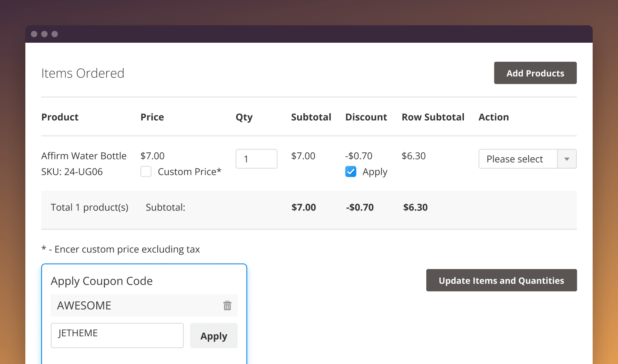The width and height of the screenshot is (618, 364).
Task: Click the Add Products button
Action: (x=535, y=73)
